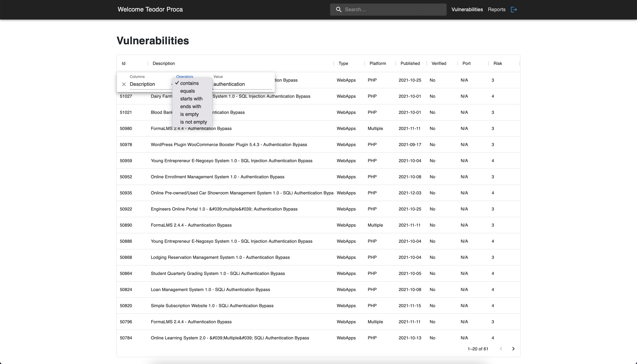637x364 pixels.
Task: Sort by the Type column header
Action: 343,64
